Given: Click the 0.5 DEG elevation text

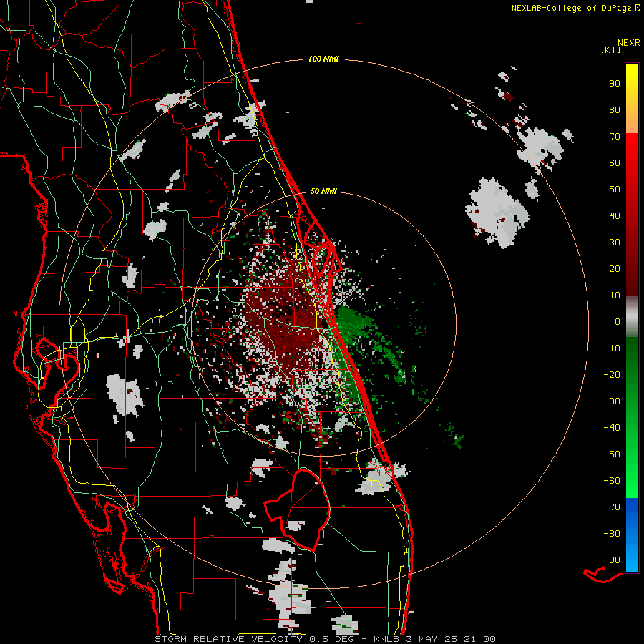Looking at the screenshot, I should pyautogui.click(x=331, y=639).
